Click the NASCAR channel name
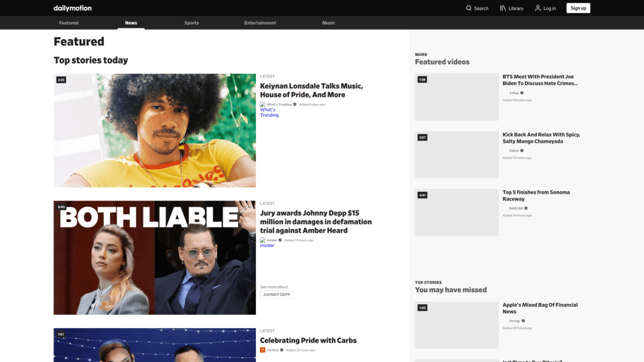The height and width of the screenshot is (362, 644). click(516, 209)
